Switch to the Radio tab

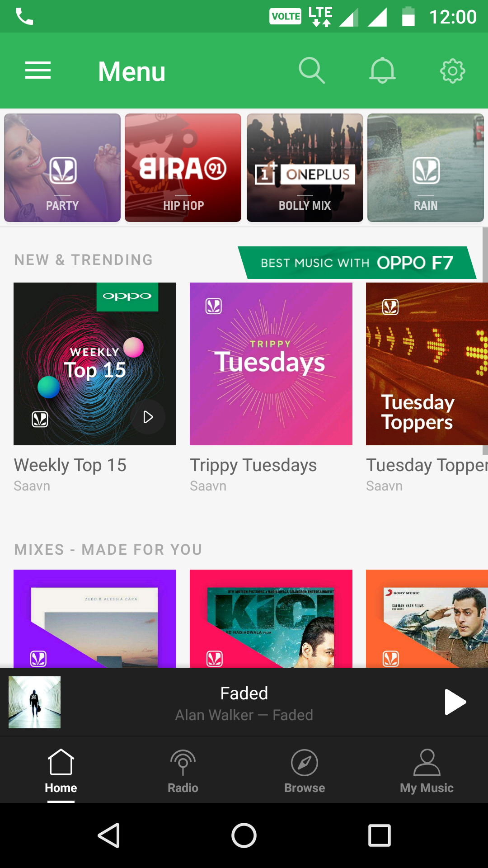point(183,770)
